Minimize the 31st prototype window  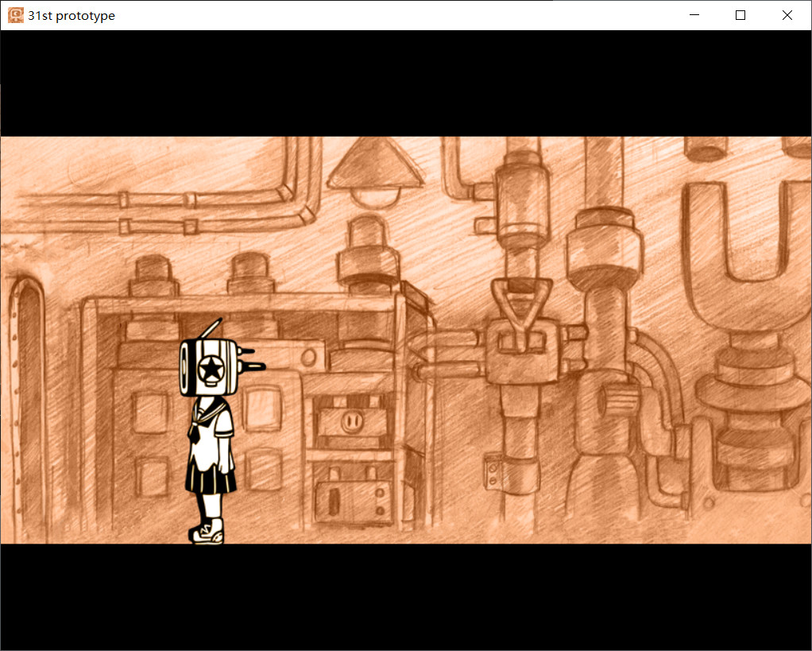point(694,15)
